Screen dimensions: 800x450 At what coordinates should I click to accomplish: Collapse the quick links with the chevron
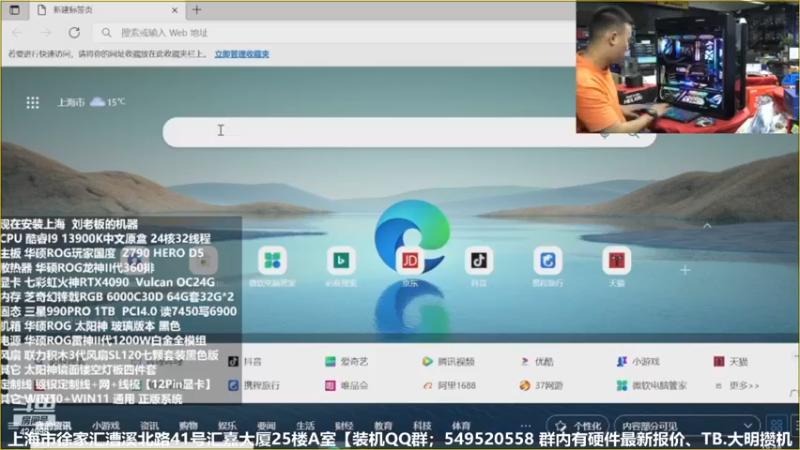click(x=707, y=226)
